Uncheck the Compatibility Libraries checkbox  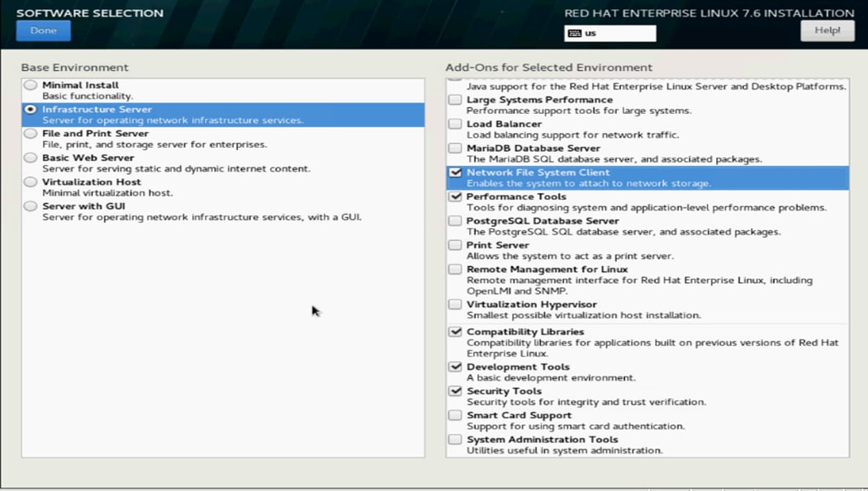point(455,332)
